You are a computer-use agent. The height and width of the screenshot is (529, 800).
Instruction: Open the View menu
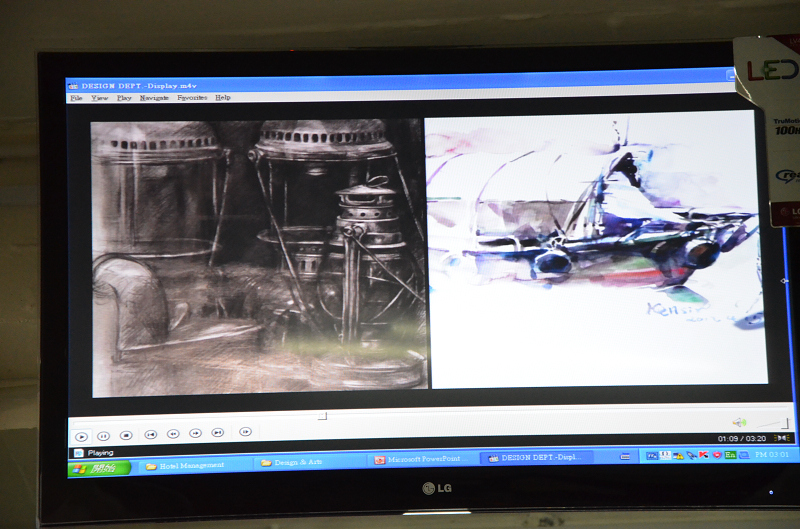click(100, 98)
